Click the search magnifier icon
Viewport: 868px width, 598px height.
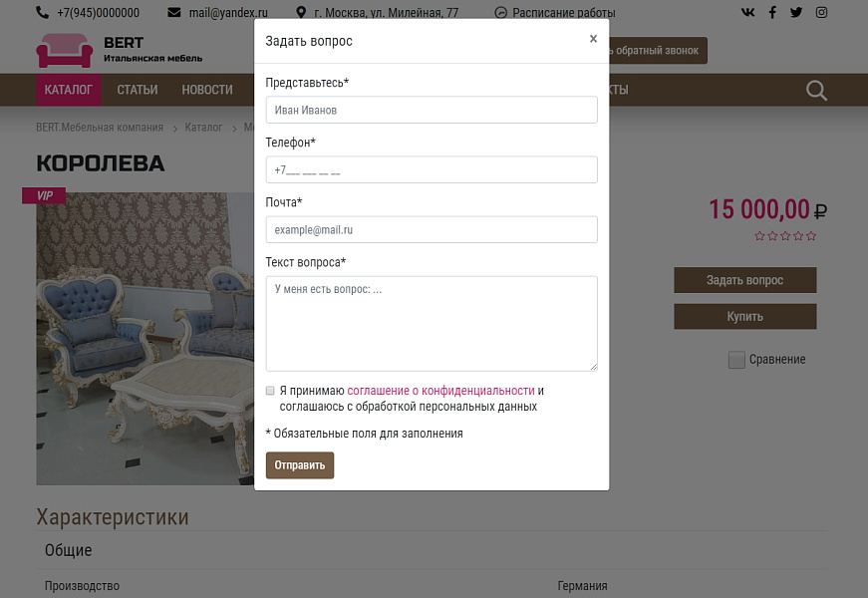pos(816,91)
